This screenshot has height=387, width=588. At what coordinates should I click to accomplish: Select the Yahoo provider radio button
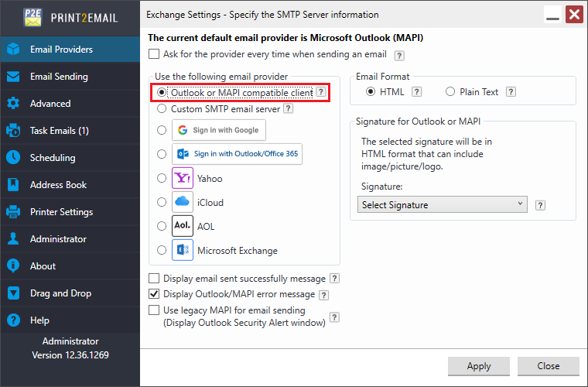(x=162, y=178)
